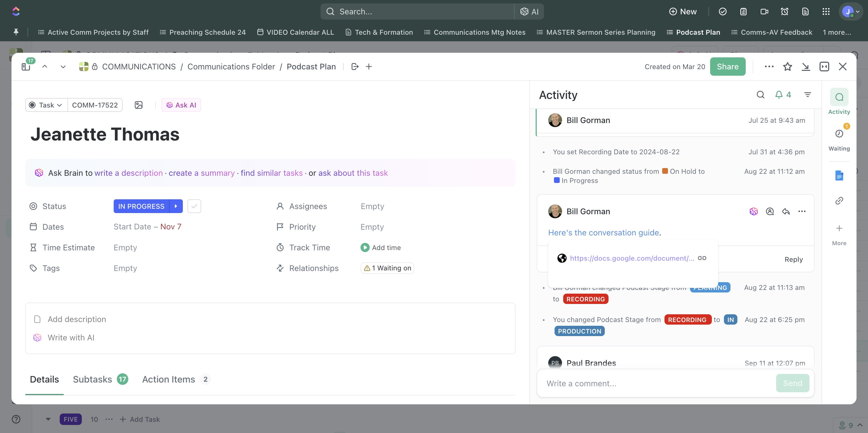The image size is (868, 433).
Task: Switch to the Details tab
Action: pos(44,379)
